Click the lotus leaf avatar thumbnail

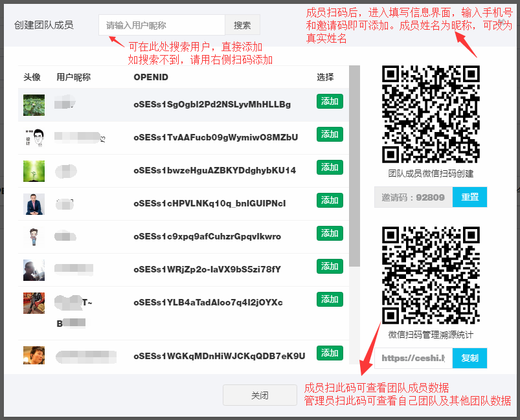coord(34,105)
